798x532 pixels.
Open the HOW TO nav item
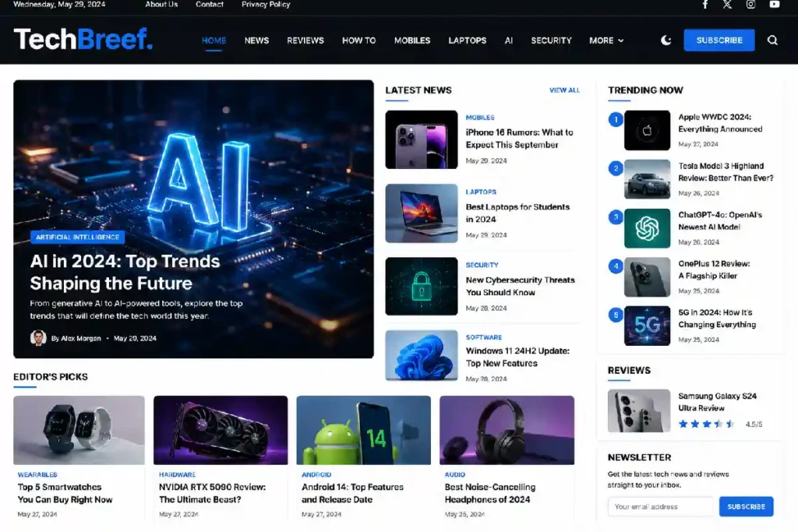358,41
